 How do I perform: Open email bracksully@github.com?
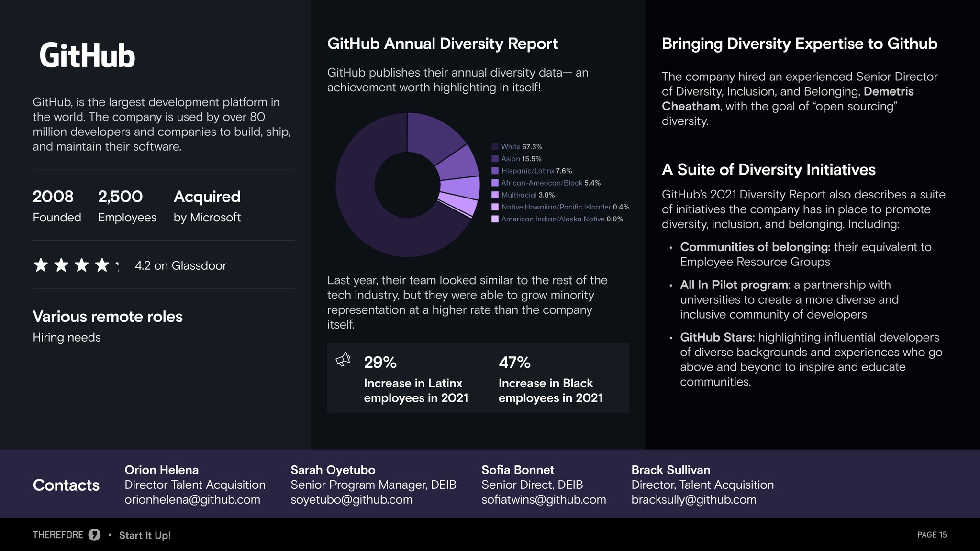pyautogui.click(x=694, y=500)
